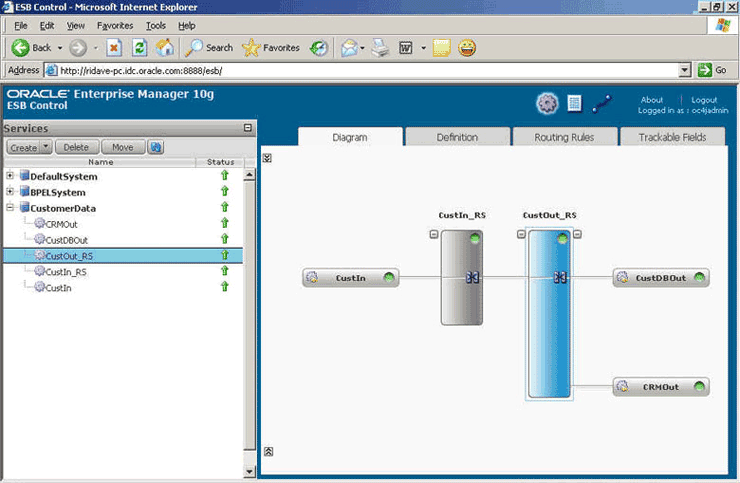The image size is (740, 483).
Task: Click the IE Forward arrow icon
Action: 78,48
